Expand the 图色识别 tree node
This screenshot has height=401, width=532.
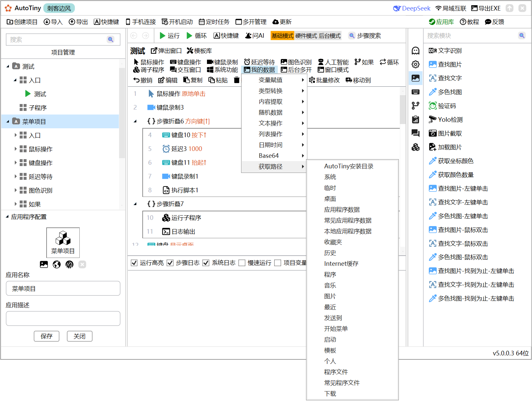15,190
